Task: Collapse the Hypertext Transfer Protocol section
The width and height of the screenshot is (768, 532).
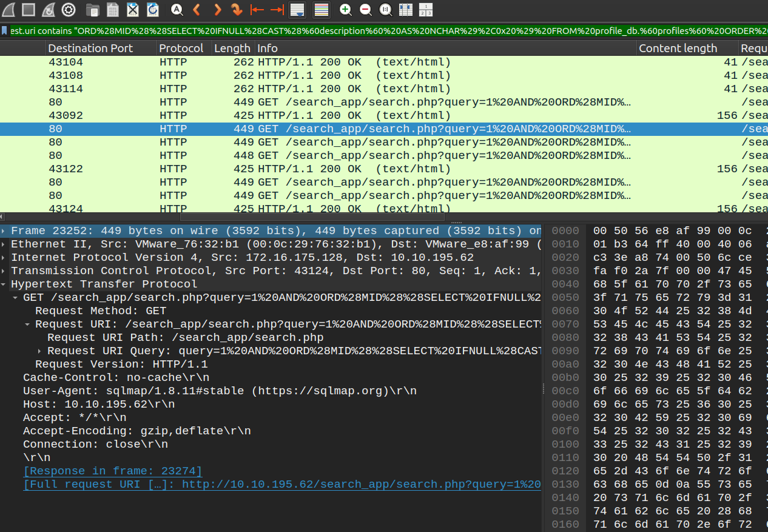Action: click(5, 285)
